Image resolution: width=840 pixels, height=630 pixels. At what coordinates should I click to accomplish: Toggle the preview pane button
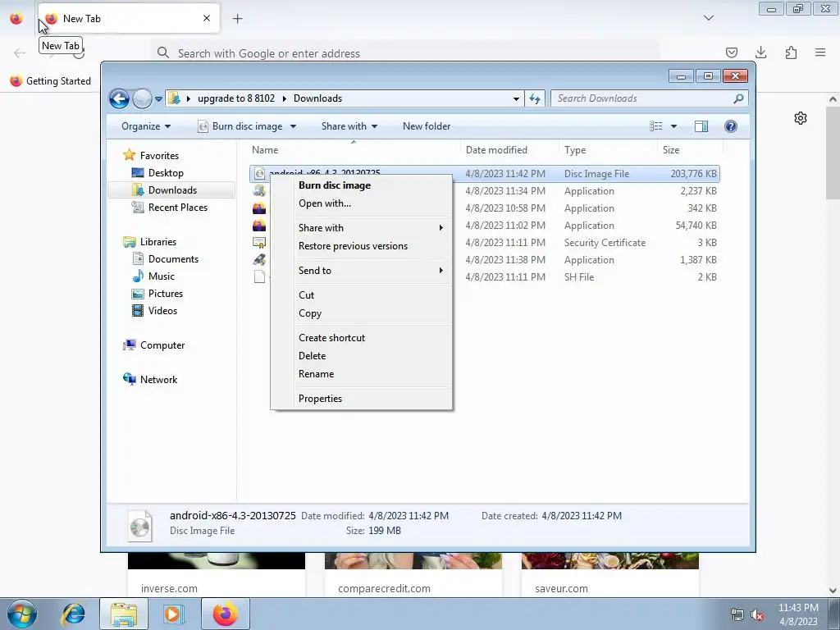(x=701, y=126)
